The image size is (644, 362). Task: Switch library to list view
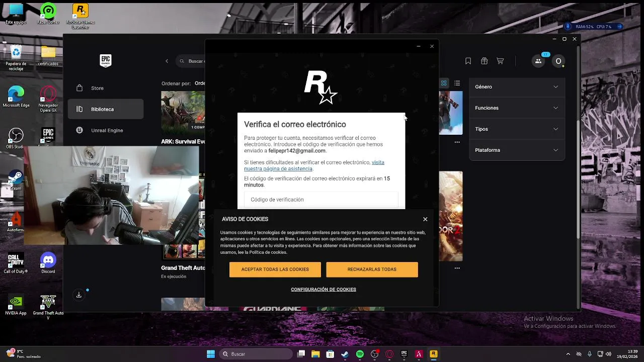[457, 83]
